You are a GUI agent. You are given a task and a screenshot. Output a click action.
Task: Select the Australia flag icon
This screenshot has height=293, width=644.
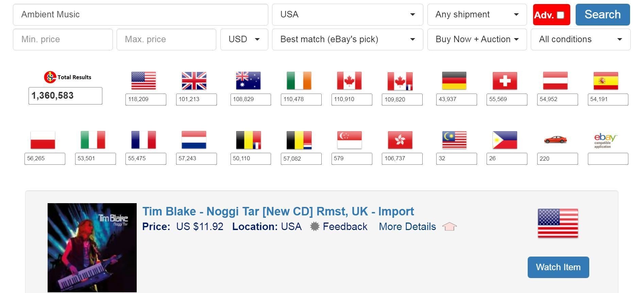click(x=248, y=81)
